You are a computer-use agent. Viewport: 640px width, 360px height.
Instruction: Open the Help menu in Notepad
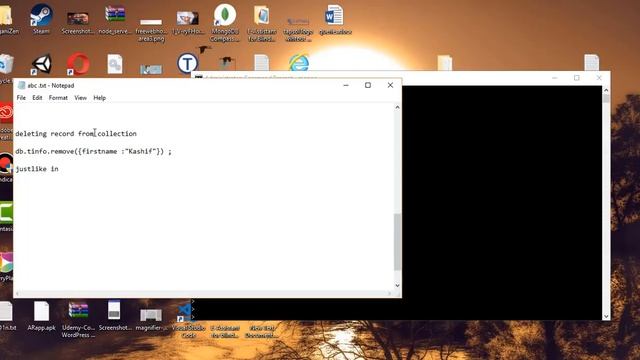tap(100, 98)
